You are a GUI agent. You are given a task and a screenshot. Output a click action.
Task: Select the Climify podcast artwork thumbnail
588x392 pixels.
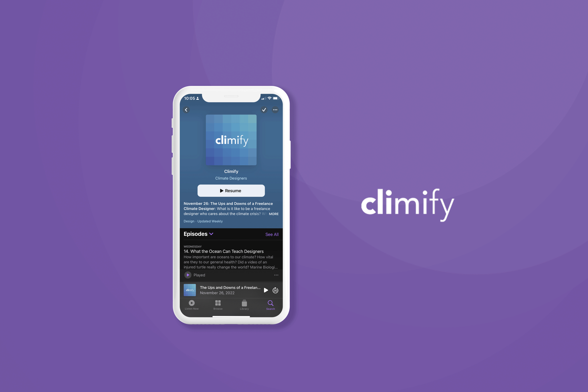[231, 140]
